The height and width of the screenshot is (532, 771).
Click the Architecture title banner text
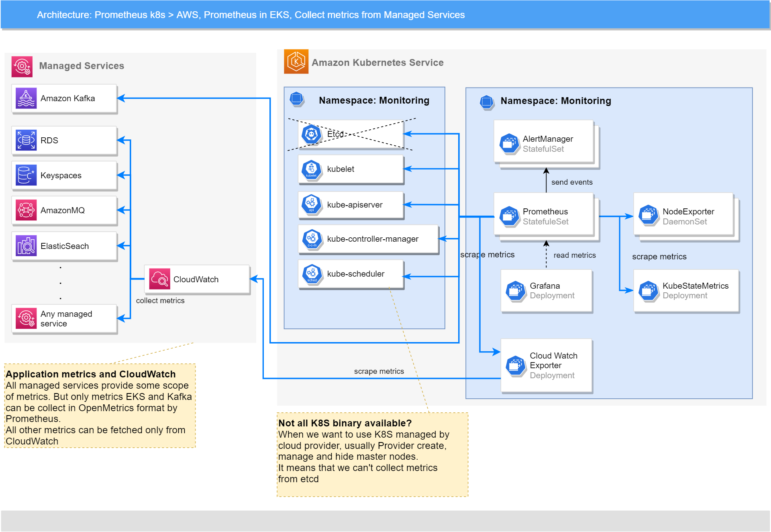(251, 15)
